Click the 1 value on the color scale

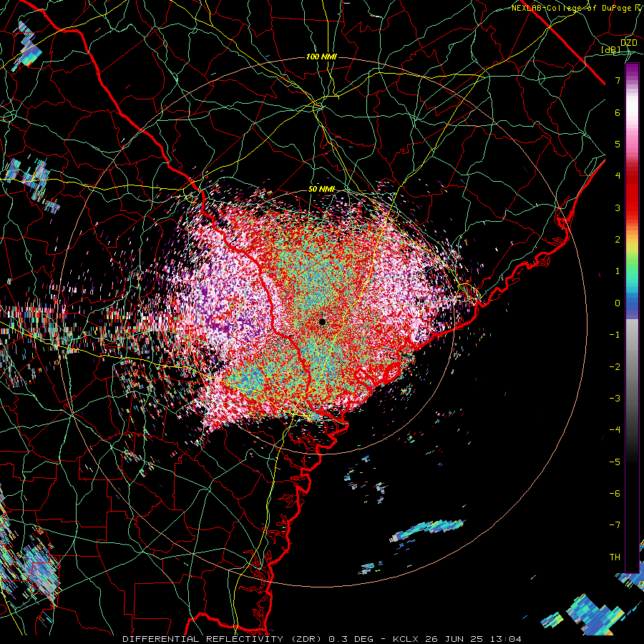(x=618, y=271)
